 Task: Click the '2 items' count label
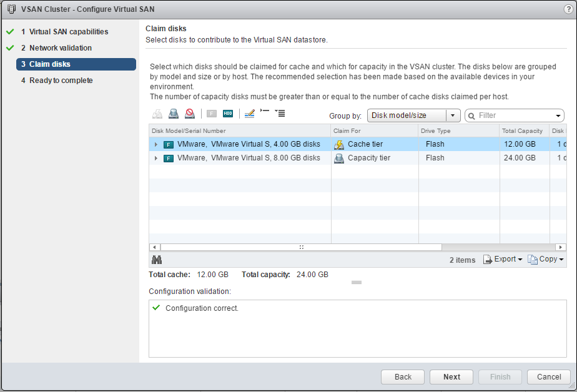[x=462, y=260]
